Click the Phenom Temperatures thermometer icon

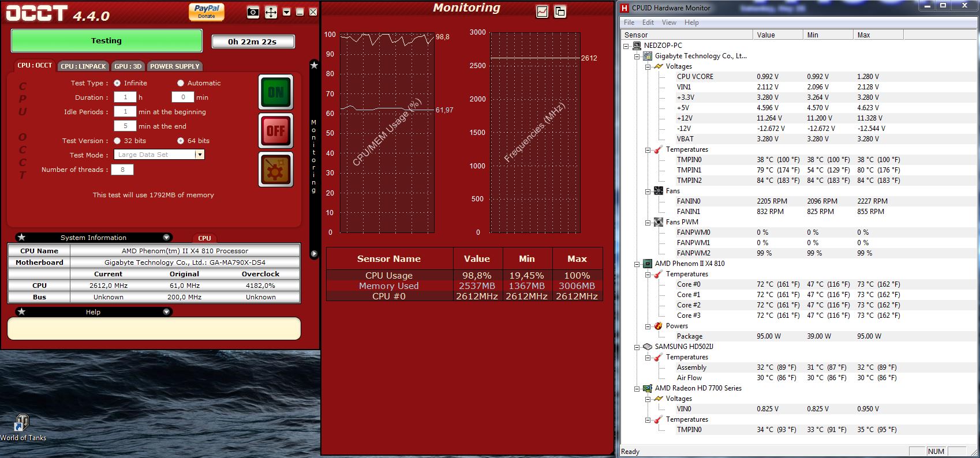658,274
